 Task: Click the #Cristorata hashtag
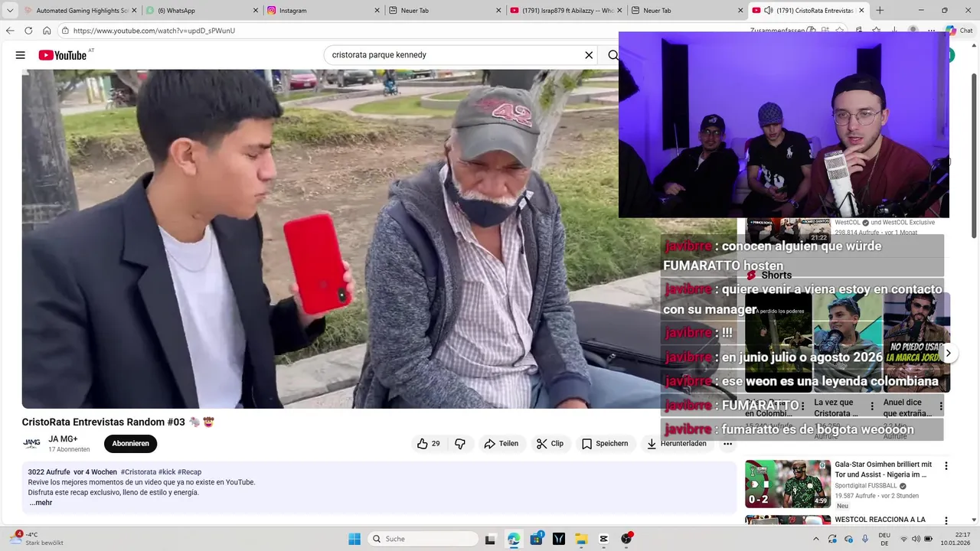(x=138, y=472)
